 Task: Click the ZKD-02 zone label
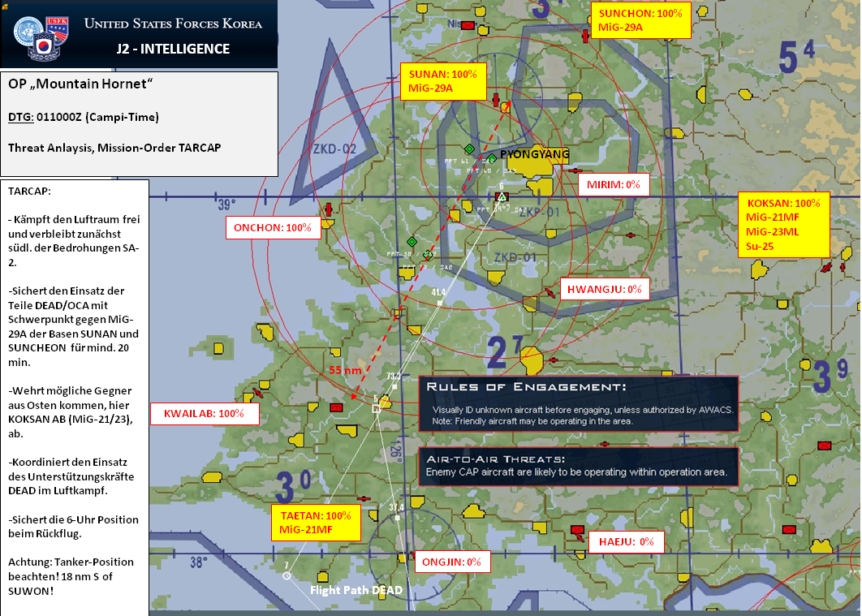click(x=334, y=149)
